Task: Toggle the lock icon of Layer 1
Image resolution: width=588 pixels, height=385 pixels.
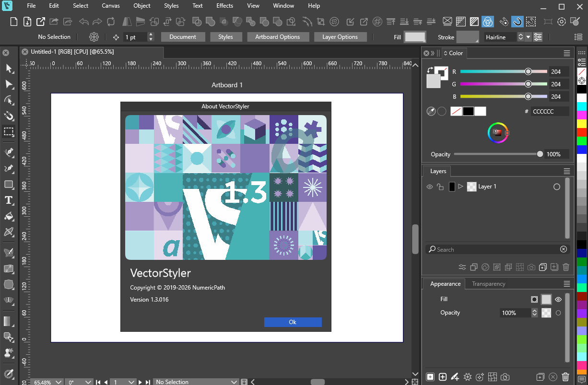Action: pos(440,187)
